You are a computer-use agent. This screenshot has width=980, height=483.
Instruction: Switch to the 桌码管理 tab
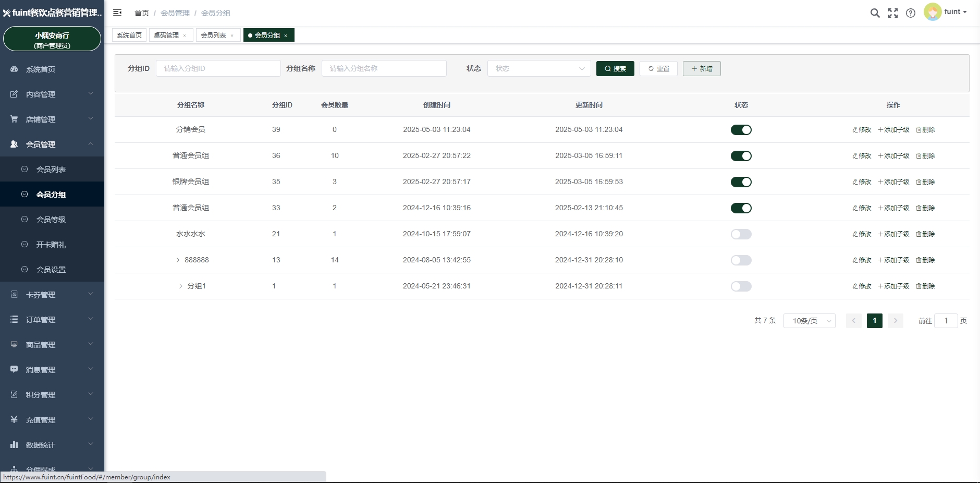click(x=166, y=35)
